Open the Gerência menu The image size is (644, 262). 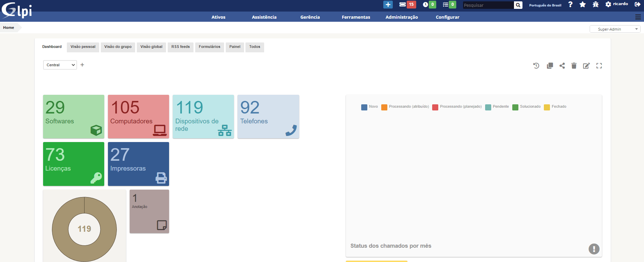pyautogui.click(x=310, y=17)
